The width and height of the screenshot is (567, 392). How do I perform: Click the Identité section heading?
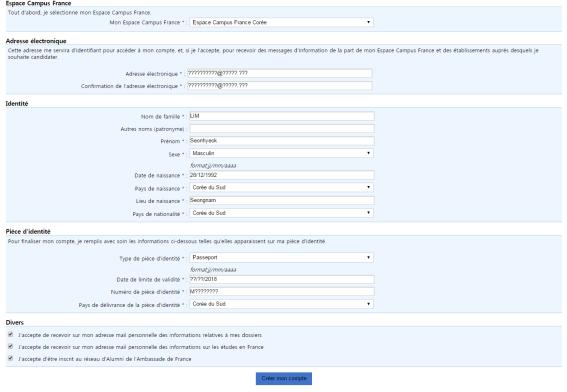pos(17,104)
